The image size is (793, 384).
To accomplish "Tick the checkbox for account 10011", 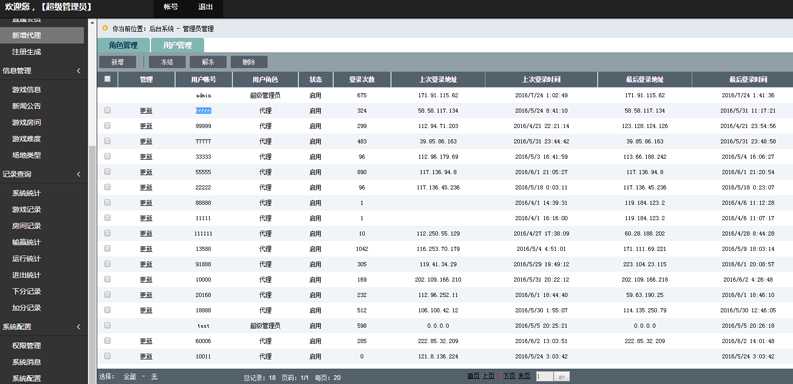I will pos(107,356).
